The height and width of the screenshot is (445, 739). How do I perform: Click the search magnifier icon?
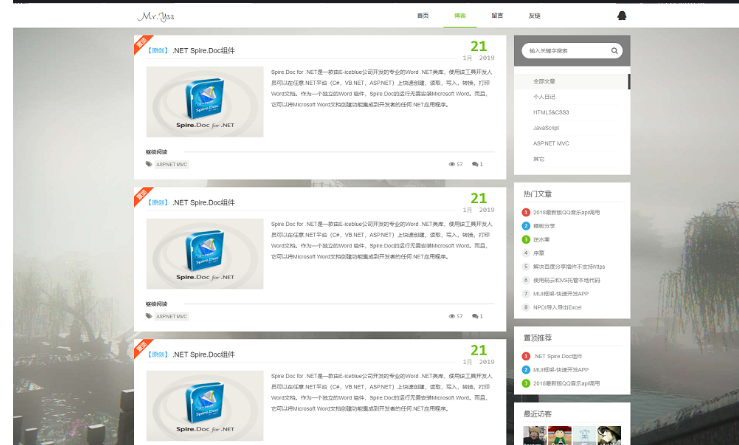click(x=601, y=50)
